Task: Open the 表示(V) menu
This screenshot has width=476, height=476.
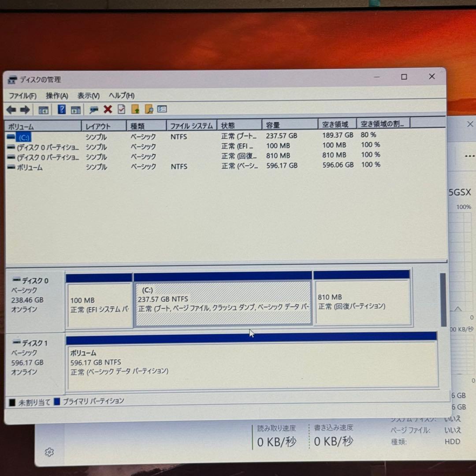Action: tap(88, 96)
